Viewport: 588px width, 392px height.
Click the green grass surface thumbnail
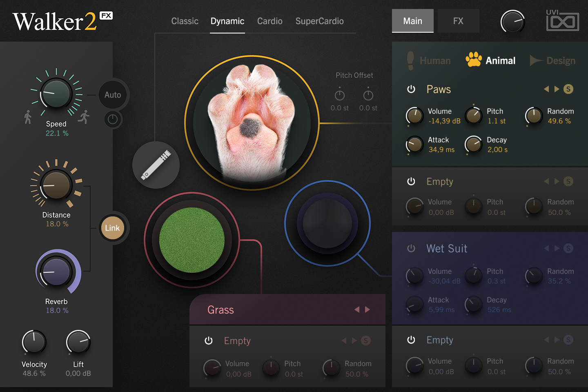(x=192, y=240)
